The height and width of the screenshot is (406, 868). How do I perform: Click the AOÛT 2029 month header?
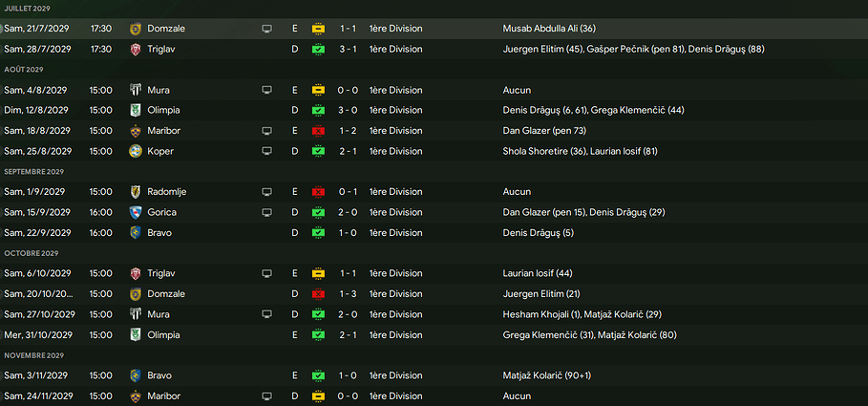22,70
